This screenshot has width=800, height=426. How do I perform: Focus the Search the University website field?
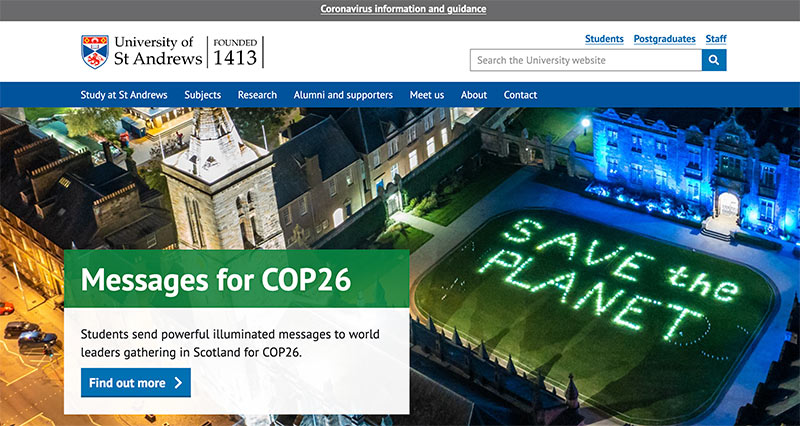pyautogui.click(x=586, y=60)
